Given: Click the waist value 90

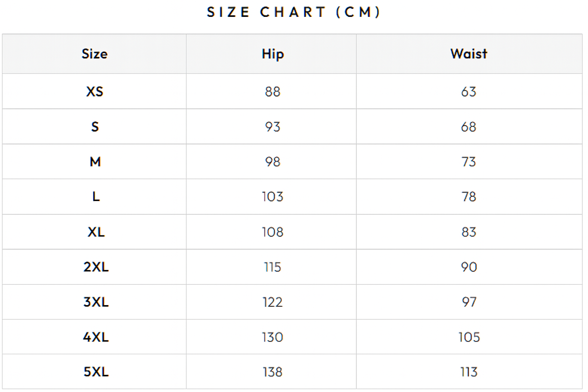Looking at the screenshot, I should click(x=469, y=267).
